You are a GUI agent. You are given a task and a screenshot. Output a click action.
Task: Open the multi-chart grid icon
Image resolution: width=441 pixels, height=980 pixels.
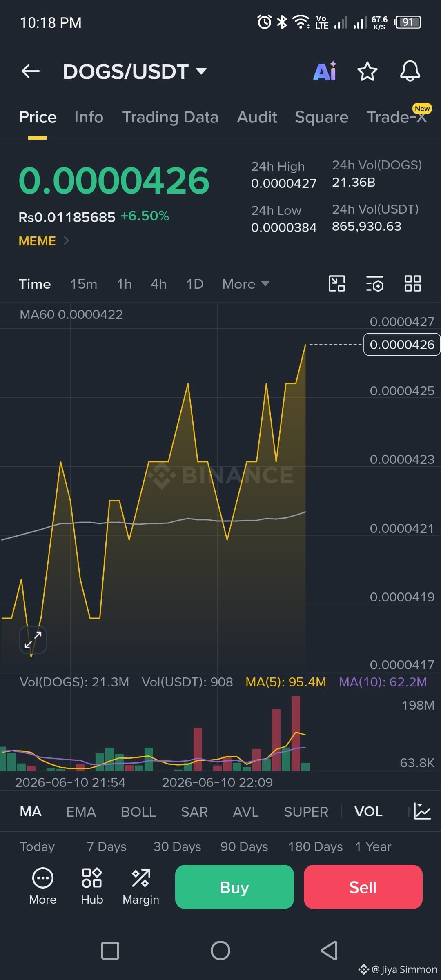412,283
